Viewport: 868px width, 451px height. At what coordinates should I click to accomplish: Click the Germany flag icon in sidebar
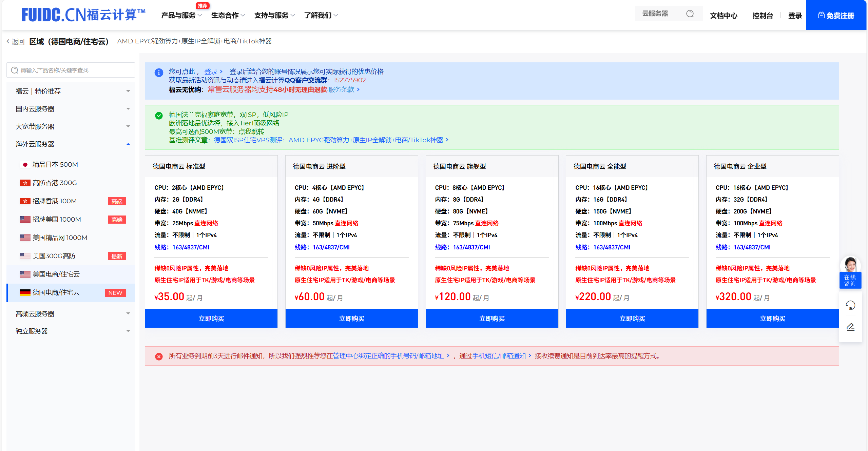coord(25,292)
